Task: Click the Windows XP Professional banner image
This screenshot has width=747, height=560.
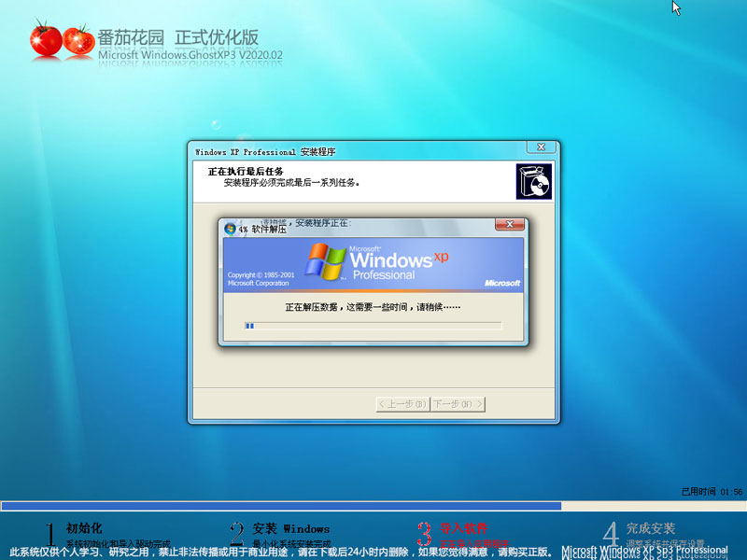Action: point(373,265)
